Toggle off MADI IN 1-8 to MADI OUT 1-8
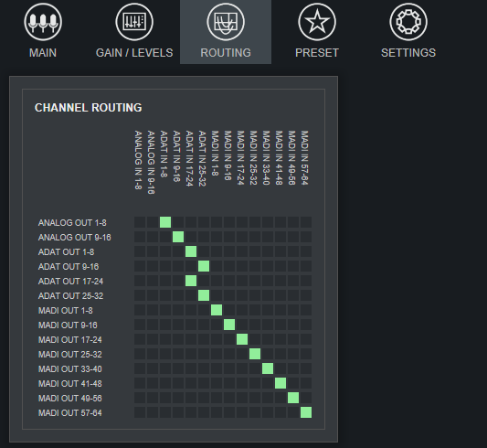 [x=217, y=310]
